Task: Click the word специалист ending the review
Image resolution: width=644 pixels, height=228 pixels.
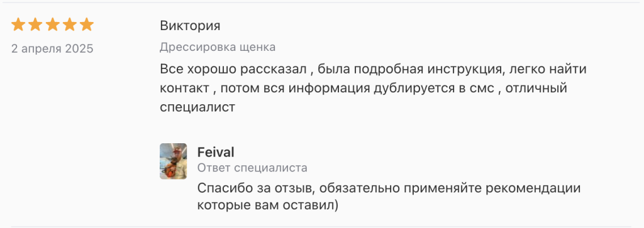Action: (x=197, y=107)
